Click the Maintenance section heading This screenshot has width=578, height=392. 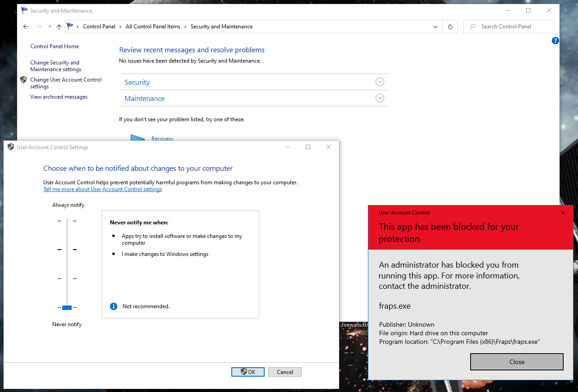point(145,99)
